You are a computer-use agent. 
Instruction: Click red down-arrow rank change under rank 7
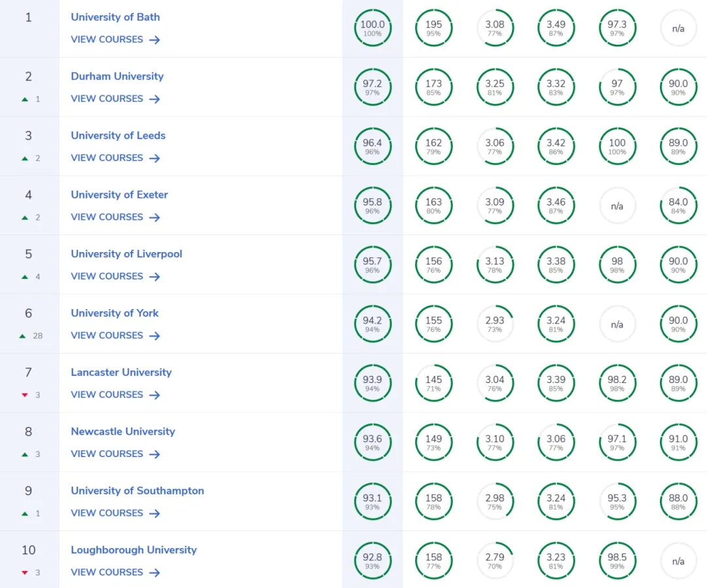click(x=25, y=395)
